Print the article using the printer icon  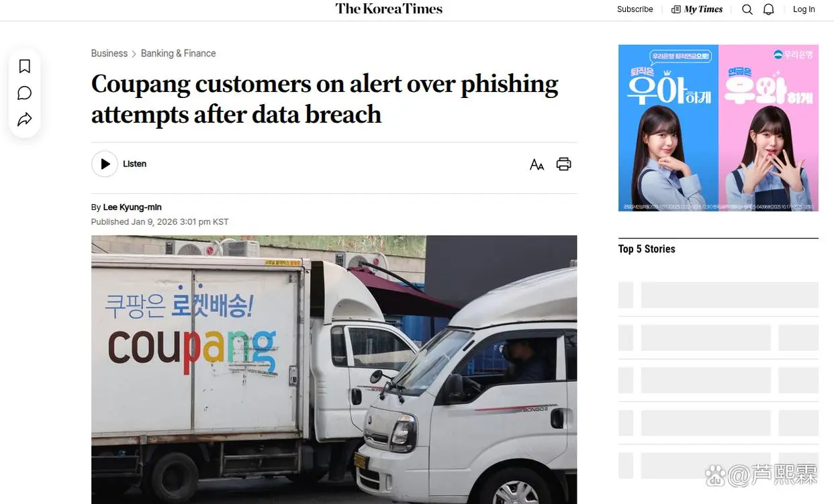[563, 164]
